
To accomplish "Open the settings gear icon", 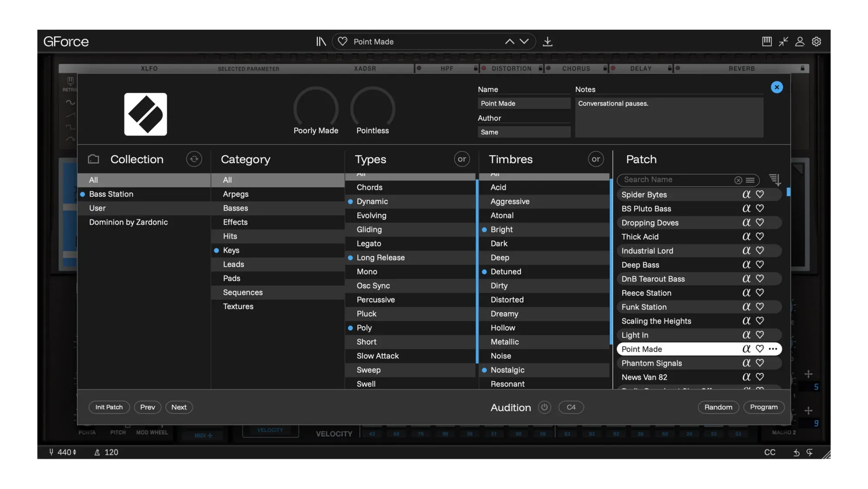I will (x=816, y=41).
